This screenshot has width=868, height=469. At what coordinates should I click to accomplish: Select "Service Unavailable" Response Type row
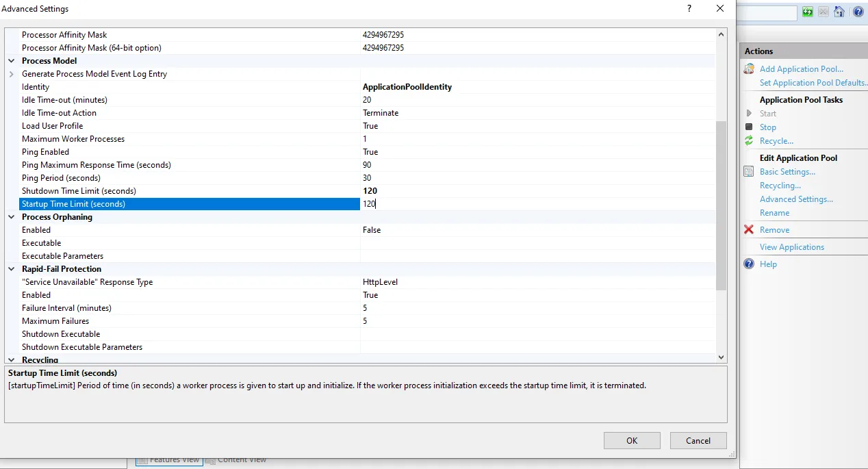click(366, 282)
